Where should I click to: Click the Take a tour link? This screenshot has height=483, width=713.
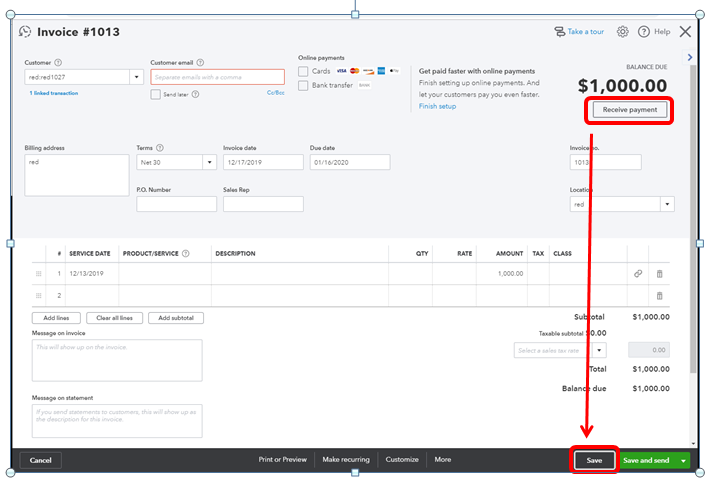[586, 32]
